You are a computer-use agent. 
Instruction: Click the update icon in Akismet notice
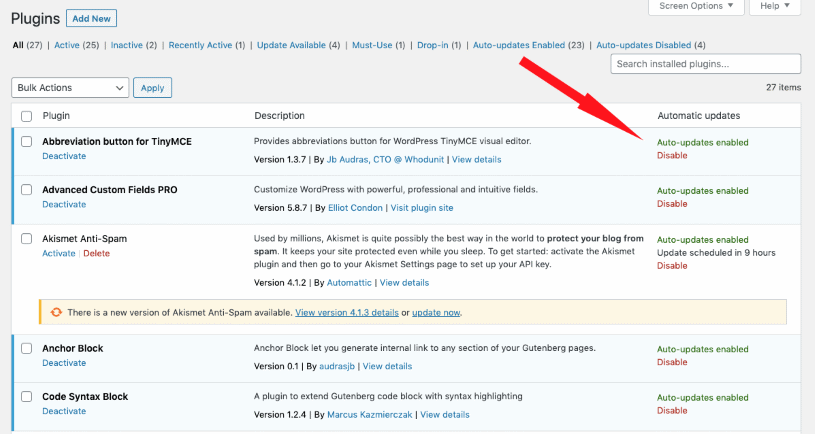point(57,312)
